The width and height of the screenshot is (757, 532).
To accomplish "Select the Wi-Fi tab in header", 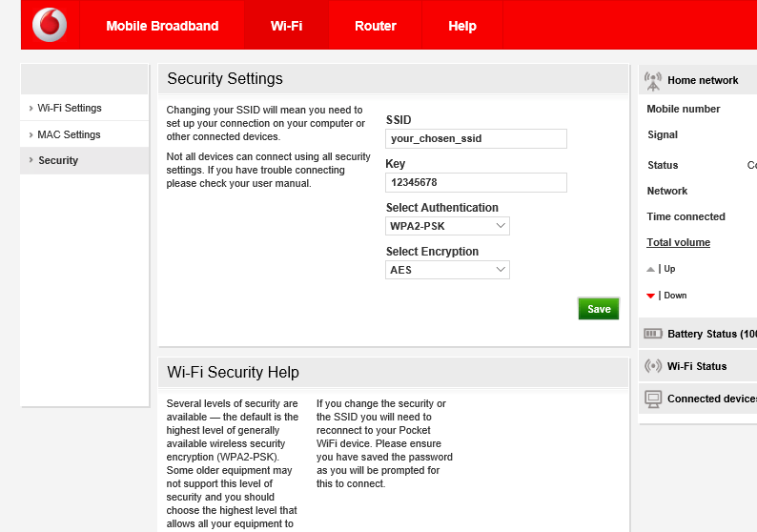I will coord(286,26).
